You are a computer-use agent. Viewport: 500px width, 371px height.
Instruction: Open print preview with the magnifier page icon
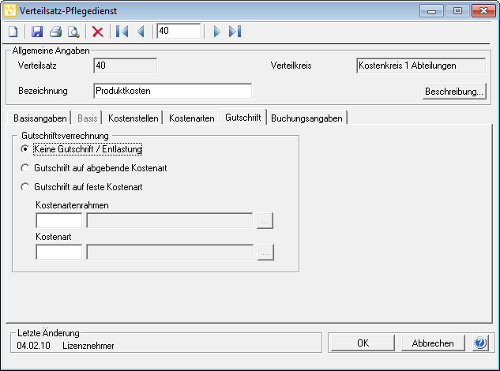(x=74, y=32)
